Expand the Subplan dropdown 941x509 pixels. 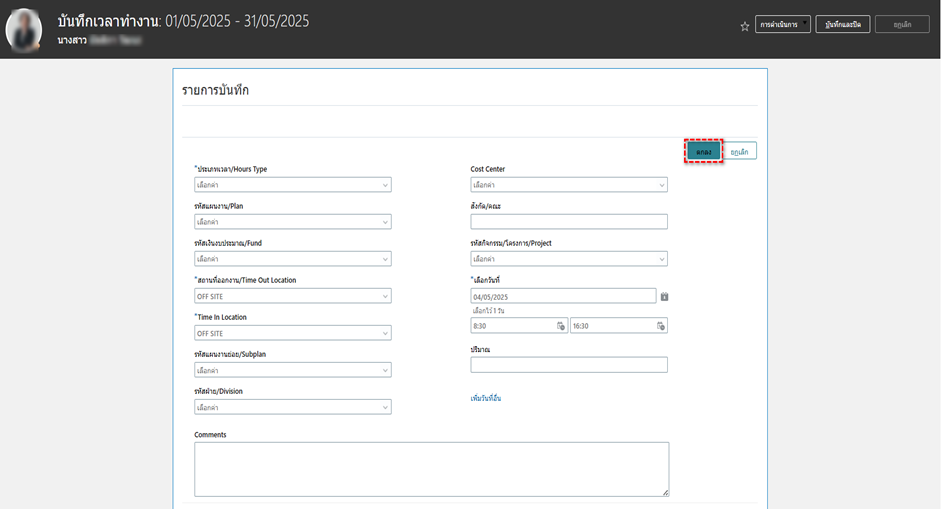point(292,370)
